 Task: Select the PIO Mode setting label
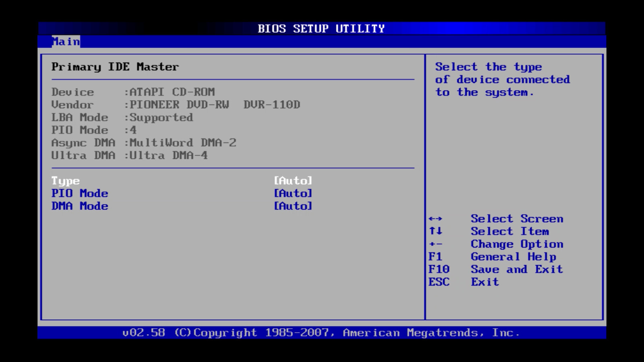point(80,193)
